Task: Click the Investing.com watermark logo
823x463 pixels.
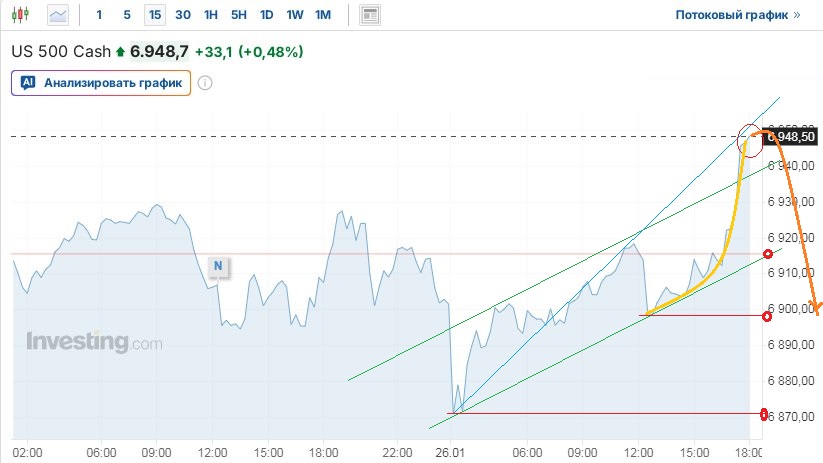Action: coord(93,342)
